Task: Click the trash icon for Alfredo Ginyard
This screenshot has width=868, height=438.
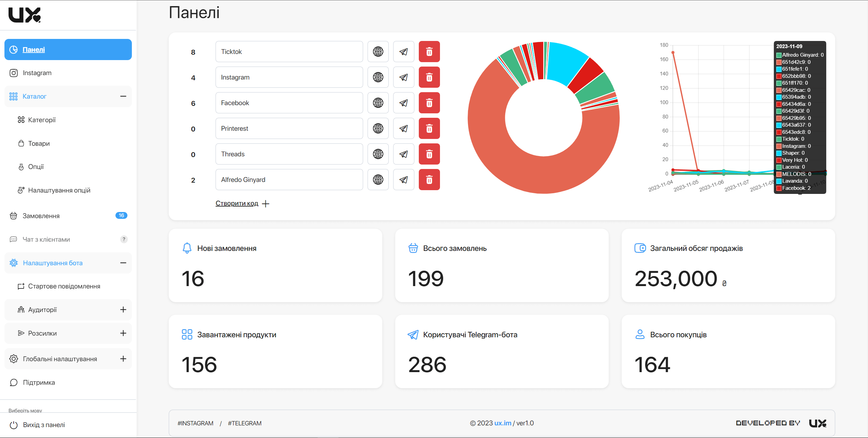Action: click(429, 180)
